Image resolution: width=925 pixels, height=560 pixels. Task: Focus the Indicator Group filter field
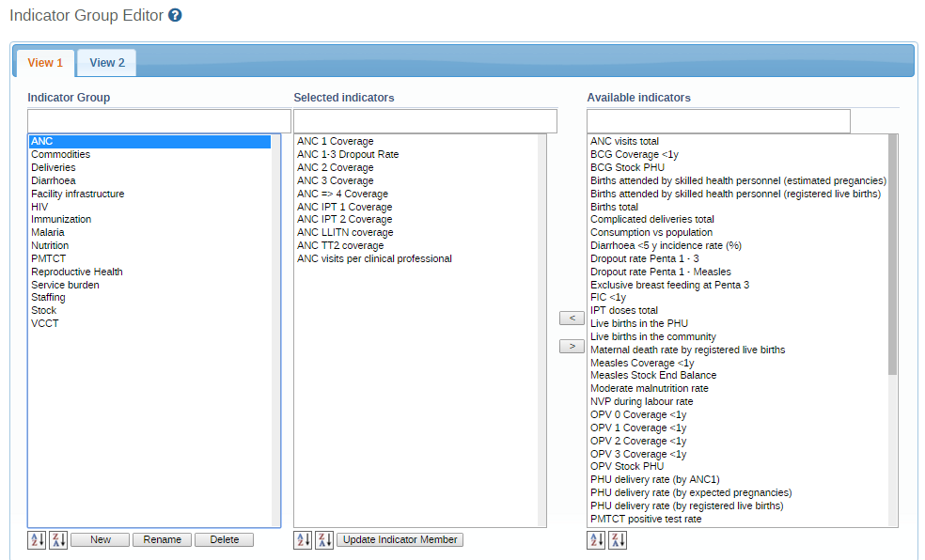159,121
